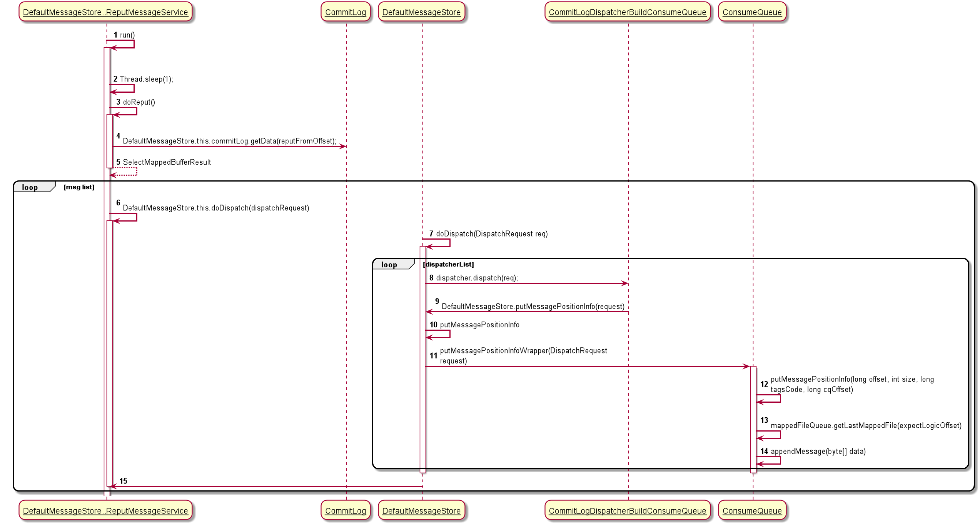Image resolution: width=980 pixels, height=525 pixels.
Task: Select the top DefaultMessageStore participant box
Action: click(x=421, y=12)
